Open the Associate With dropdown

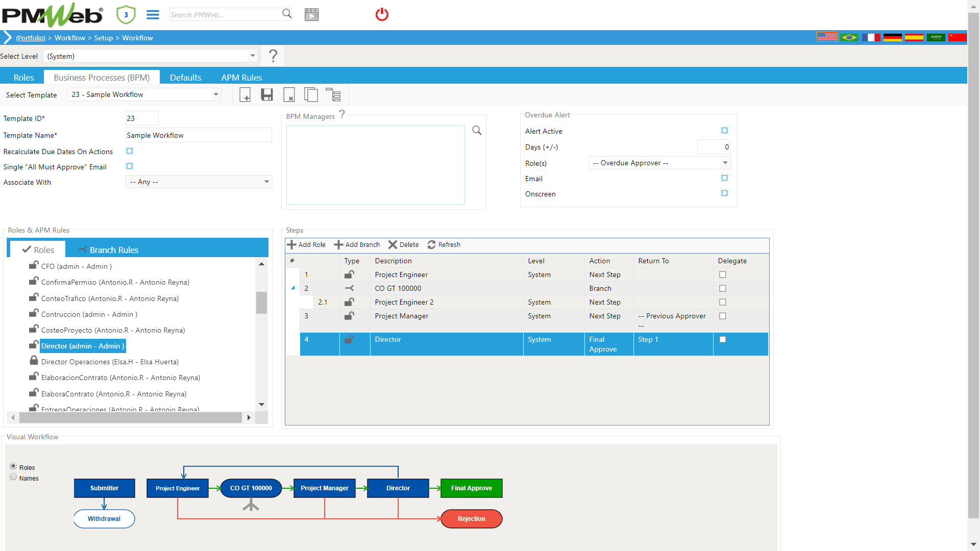tap(266, 182)
